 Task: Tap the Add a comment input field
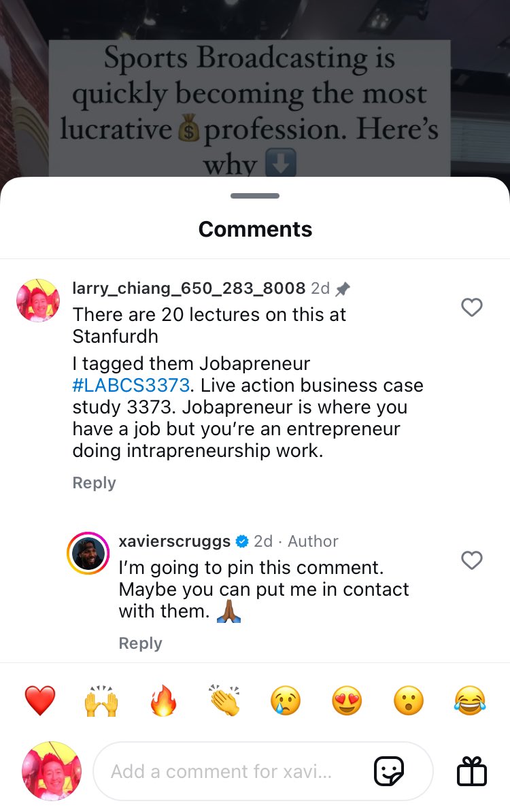click(231, 771)
